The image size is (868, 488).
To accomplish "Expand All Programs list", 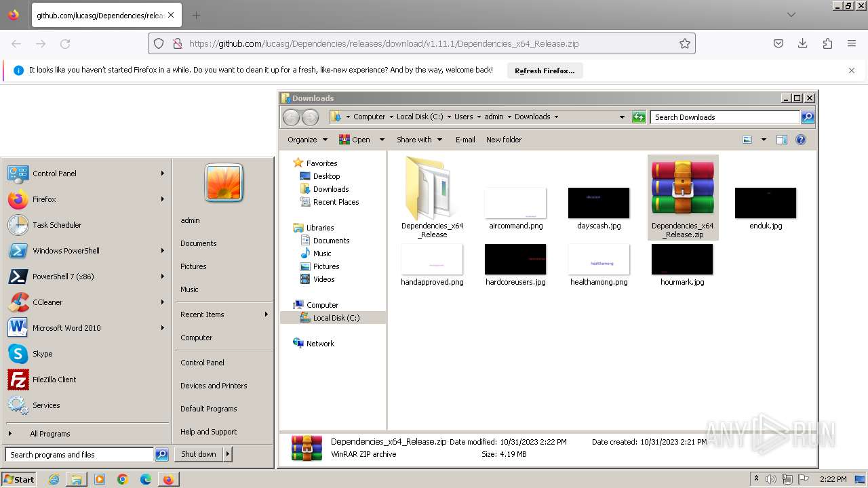I will point(87,434).
